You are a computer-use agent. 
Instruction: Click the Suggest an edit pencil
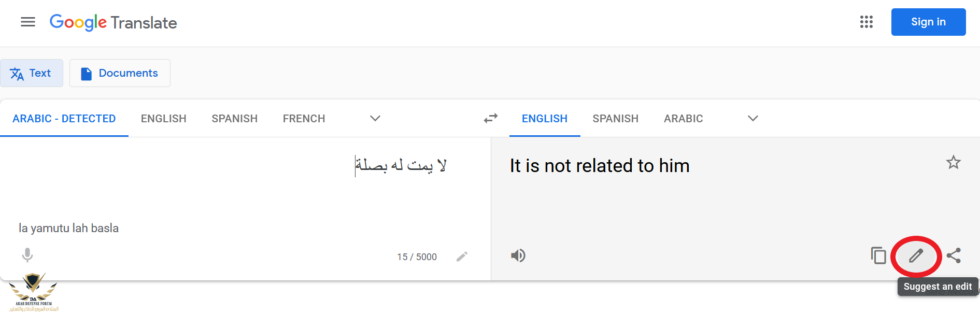point(916,255)
